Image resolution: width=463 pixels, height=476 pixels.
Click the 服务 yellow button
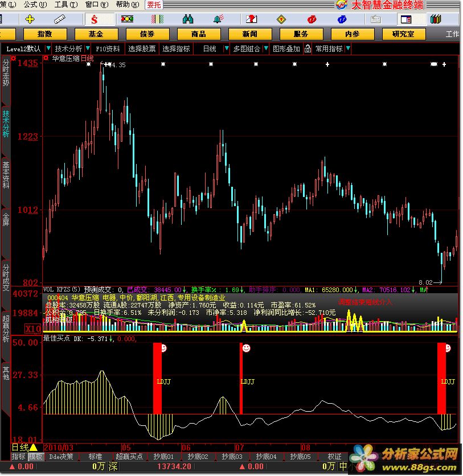click(301, 34)
